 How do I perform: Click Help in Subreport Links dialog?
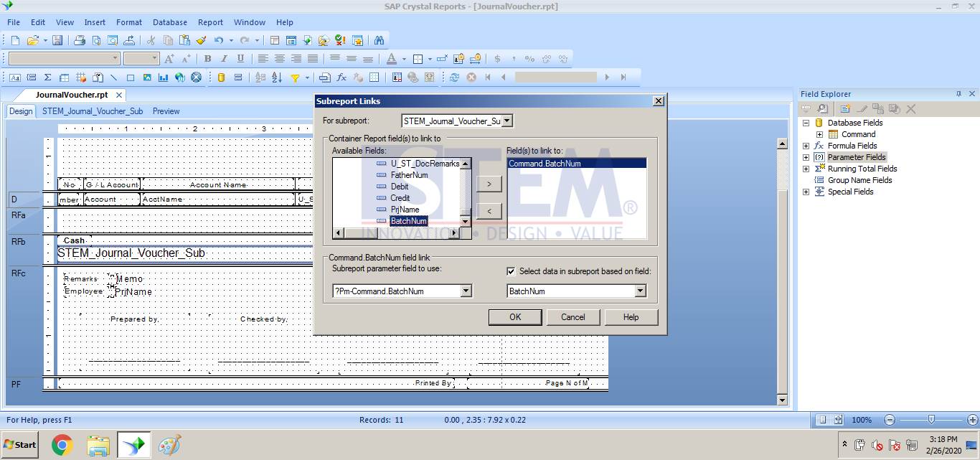631,317
